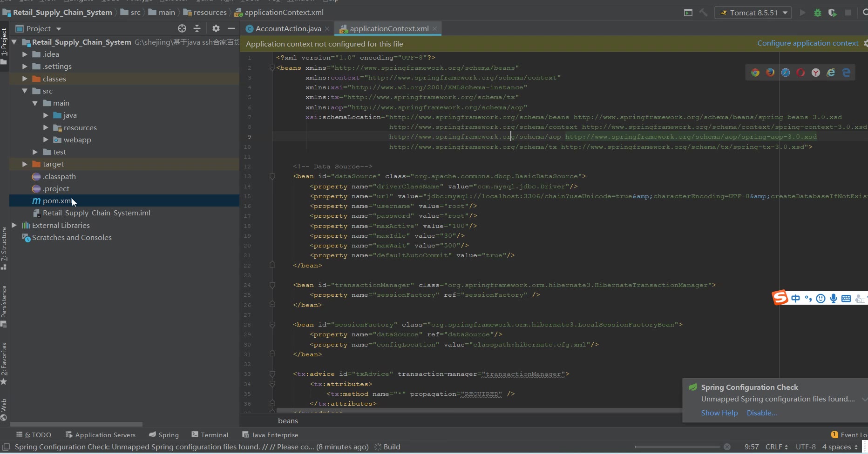Switch to AccountAction.java tab
Viewport: 868px width, 454px height.
[288, 29]
